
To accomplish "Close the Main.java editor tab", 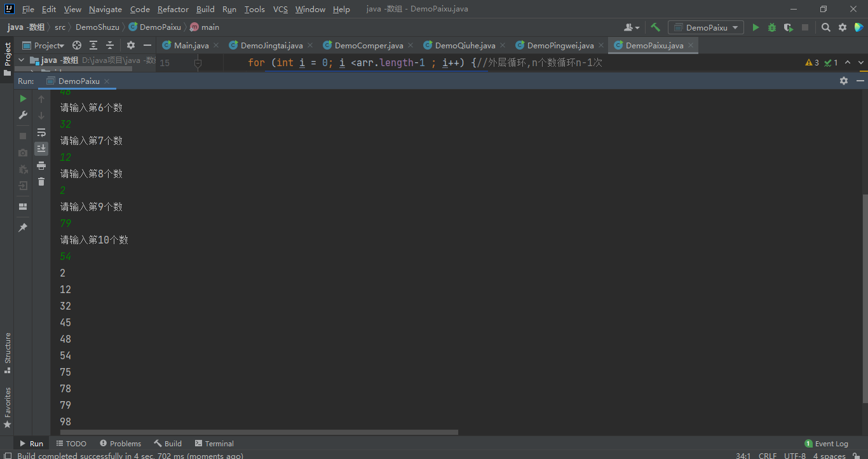I will [x=216, y=46].
